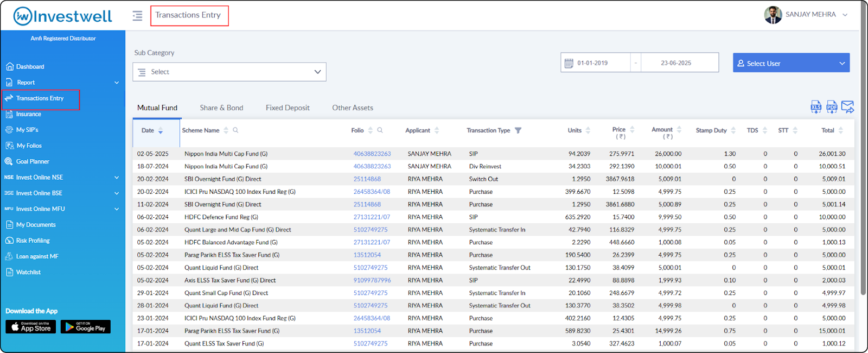Open the Dashboard sidebar item
Screen dimensions: 868x353
[x=25, y=67]
